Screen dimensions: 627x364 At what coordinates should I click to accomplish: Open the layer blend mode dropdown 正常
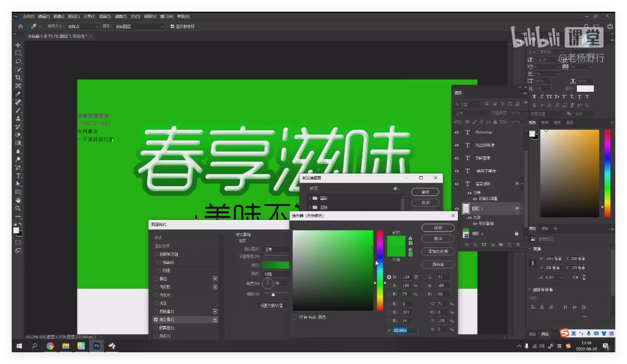[471, 113]
